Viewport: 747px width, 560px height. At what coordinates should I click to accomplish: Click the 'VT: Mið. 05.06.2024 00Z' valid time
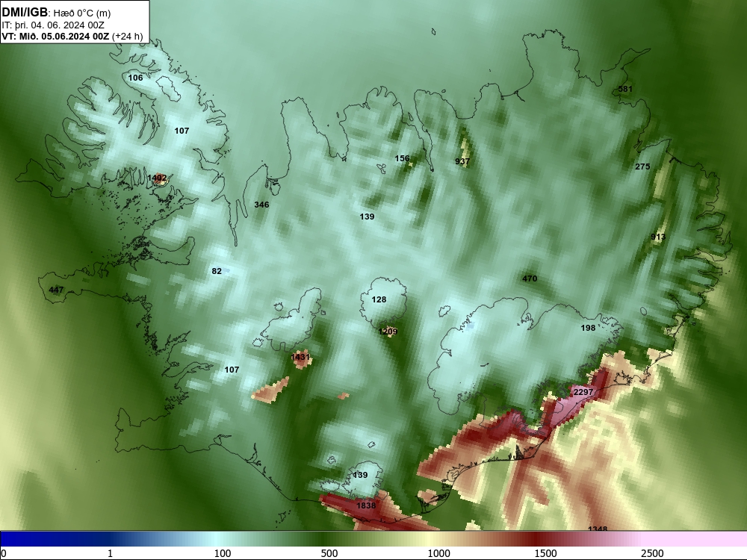tap(55, 36)
